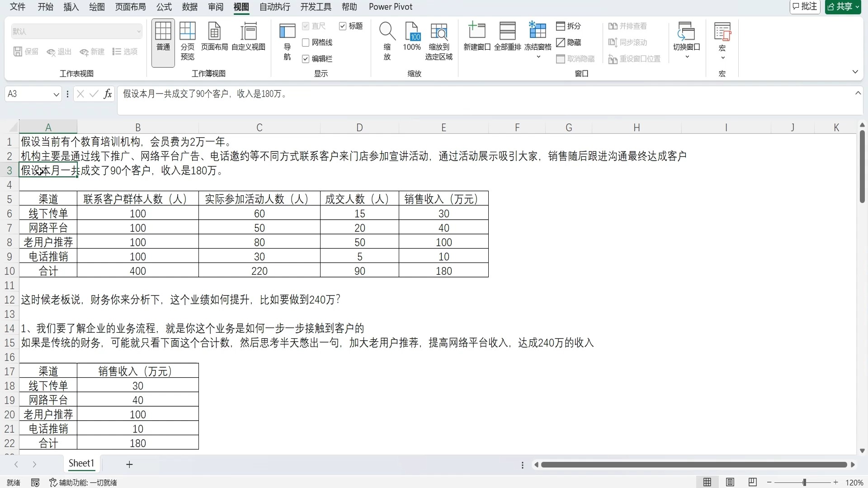Confirm formula bar entry check mark
This screenshot has height=488, width=868.
(94, 94)
